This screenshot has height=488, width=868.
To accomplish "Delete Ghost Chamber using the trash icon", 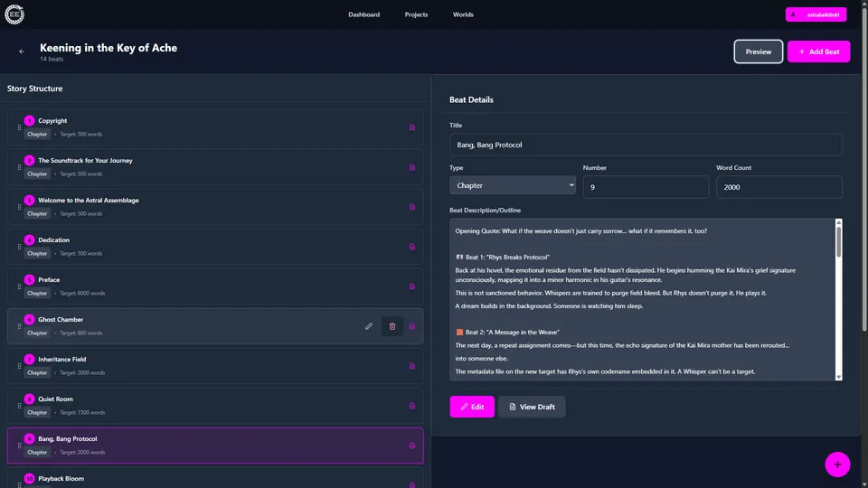I will coord(392,326).
